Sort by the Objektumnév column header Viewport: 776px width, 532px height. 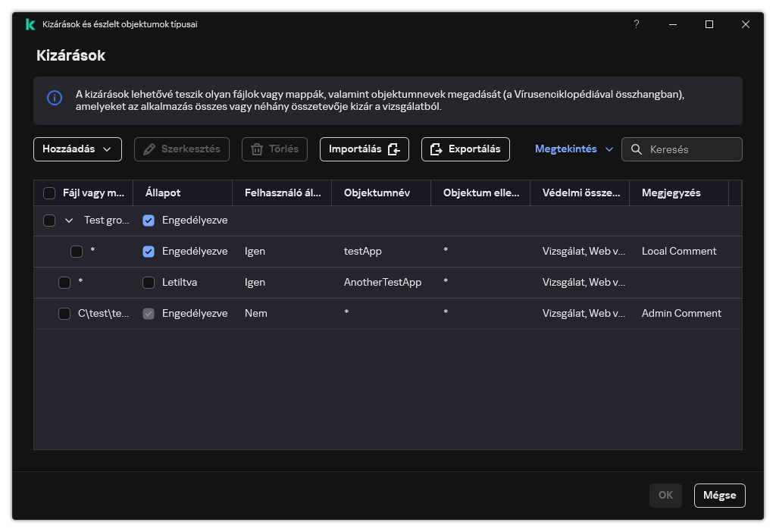pyautogui.click(x=377, y=193)
